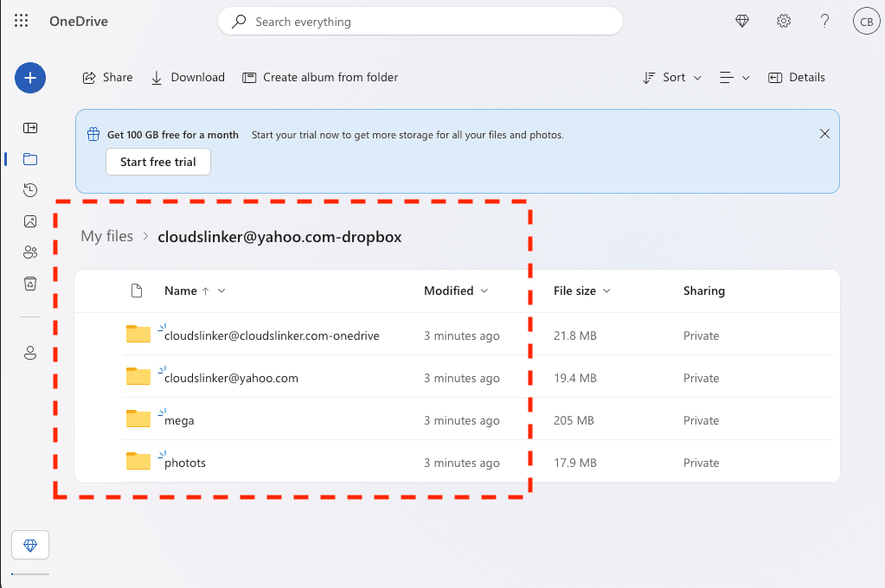Click Private sharing for cloudslinker@cloudslinker.com-onedrive row
This screenshot has width=885, height=588.
pyautogui.click(x=701, y=336)
